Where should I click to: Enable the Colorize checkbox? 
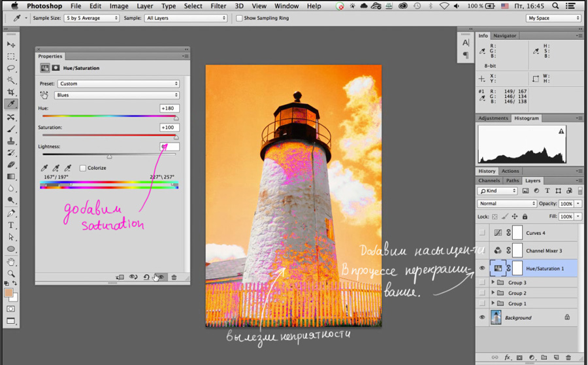click(x=83, y=168)
